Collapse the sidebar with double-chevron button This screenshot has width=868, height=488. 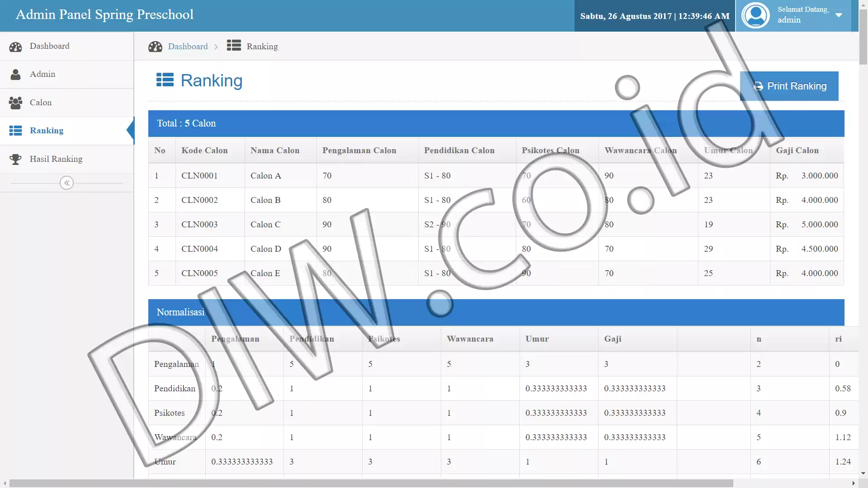point(66,183)
